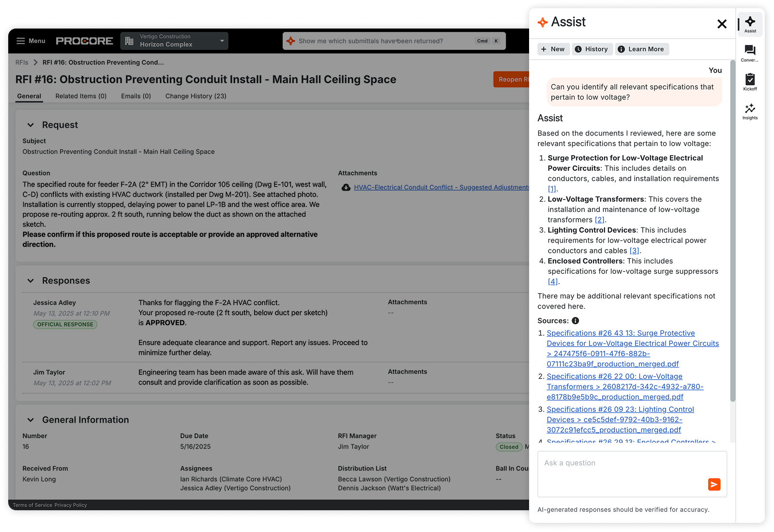Send the question with orange arrow
This screenshot has height=532, width=774.
(x=714, y=485)
